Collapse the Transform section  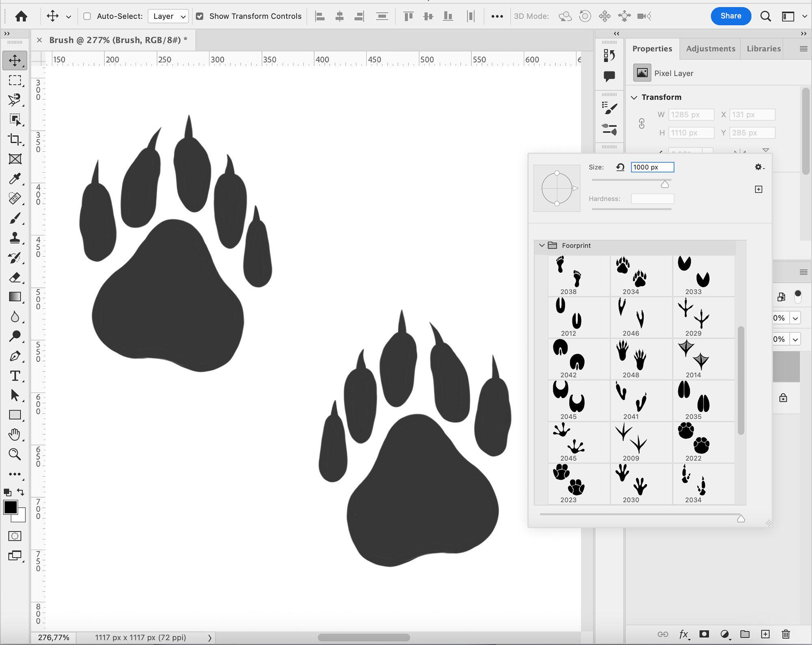point(635,97)
